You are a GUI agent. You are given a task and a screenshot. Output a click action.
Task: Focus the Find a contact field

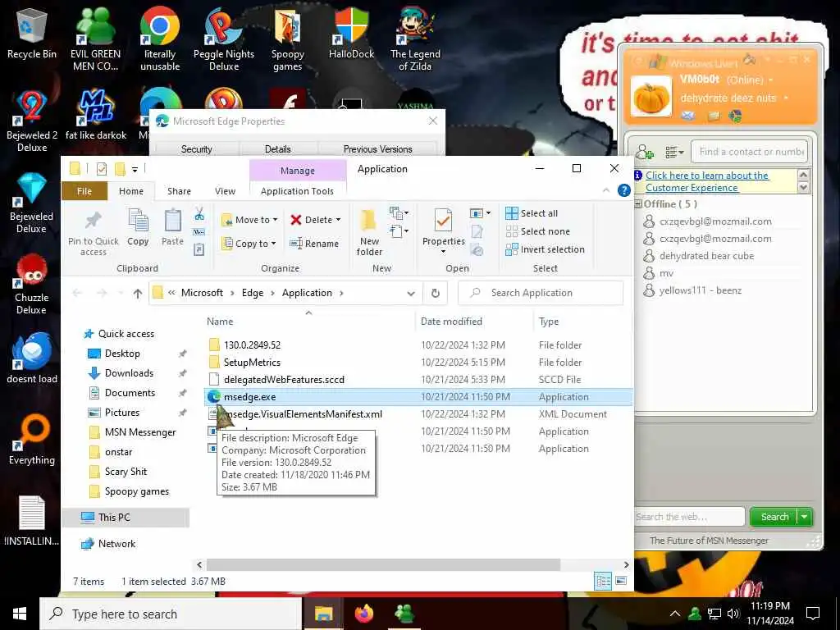749,152
